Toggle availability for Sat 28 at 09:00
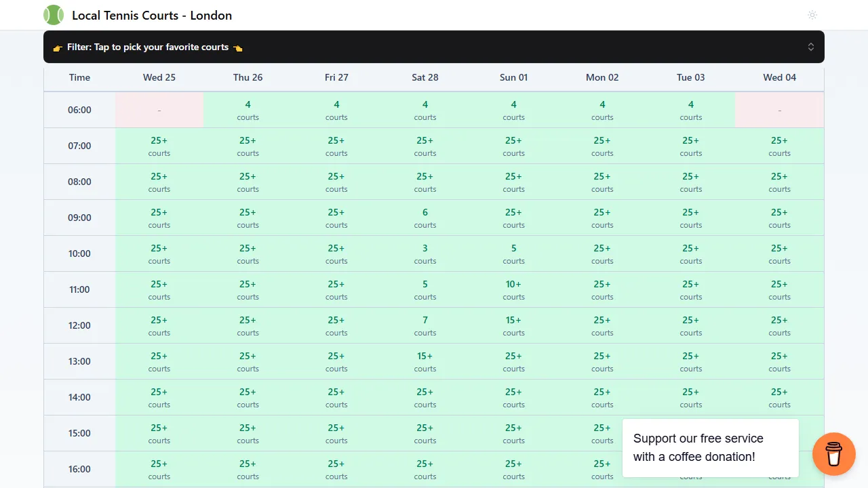868x488 pixels. click(x=425, y=217)
